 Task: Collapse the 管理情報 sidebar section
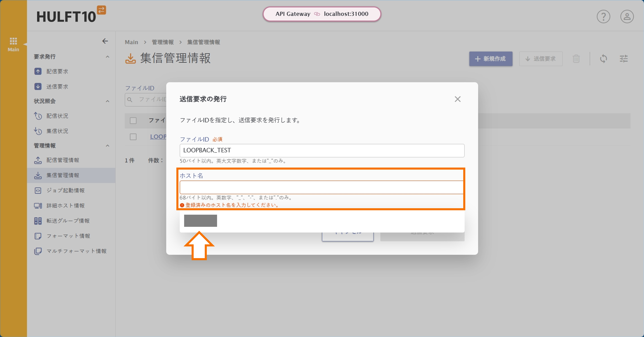click(107, 146)
